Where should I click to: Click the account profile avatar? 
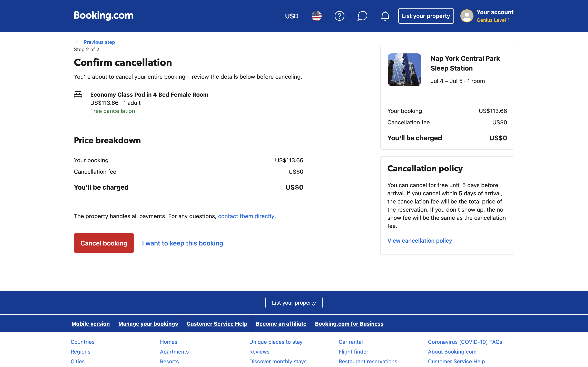point(467,16)
